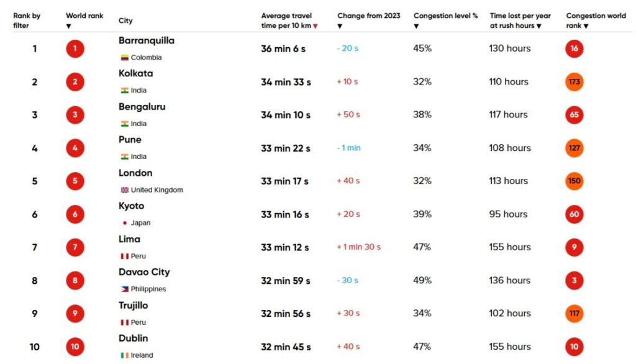Open the Bengaluru city link
This screenshot has height=364, width=636.
[x=142, y=107]
